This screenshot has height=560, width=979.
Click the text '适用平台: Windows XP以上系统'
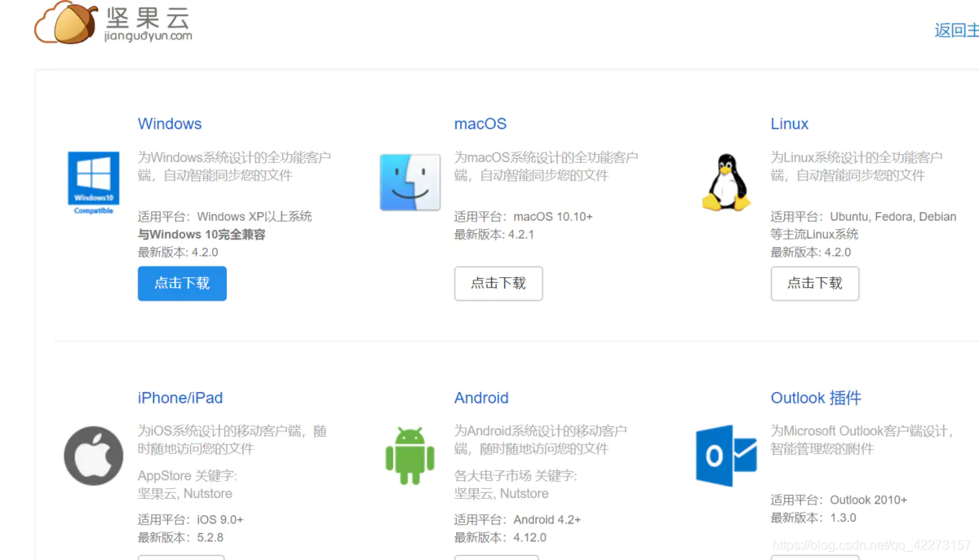point(225,217)
